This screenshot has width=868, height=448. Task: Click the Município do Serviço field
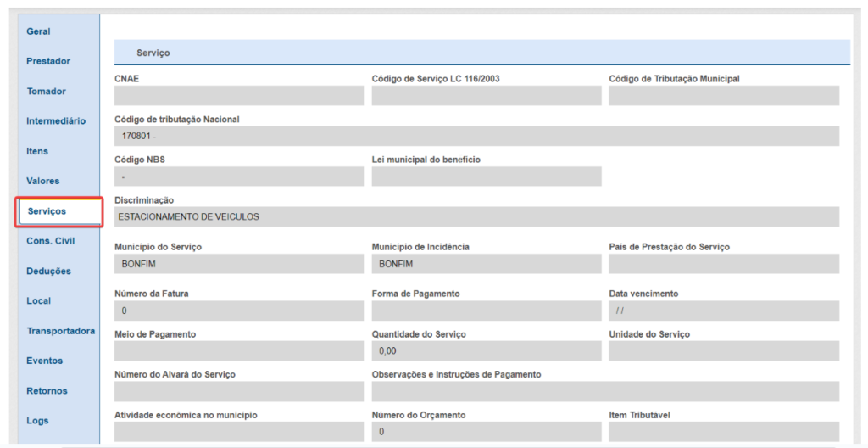(x=239, y=264)
